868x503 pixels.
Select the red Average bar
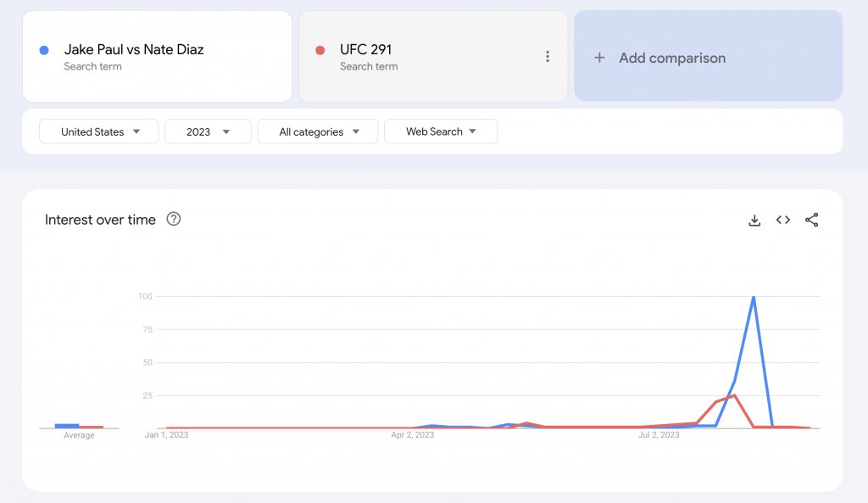[92, 427]
